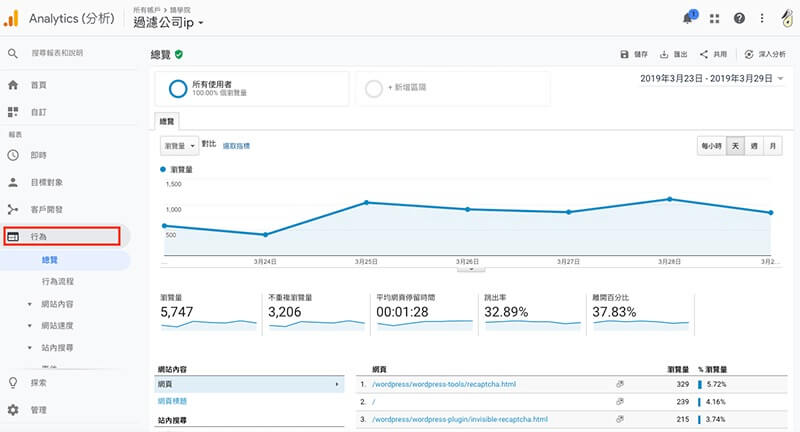Select the 每小時 hourly granularity button
This screenshot has width=800, height=432.
[711, 146]
